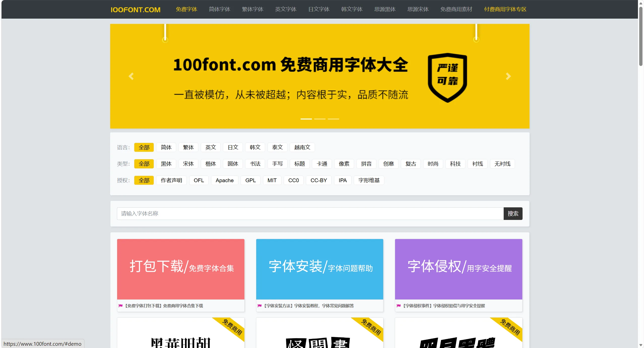
Task: Filter type by 无衬线
Action: click(502, 164)
